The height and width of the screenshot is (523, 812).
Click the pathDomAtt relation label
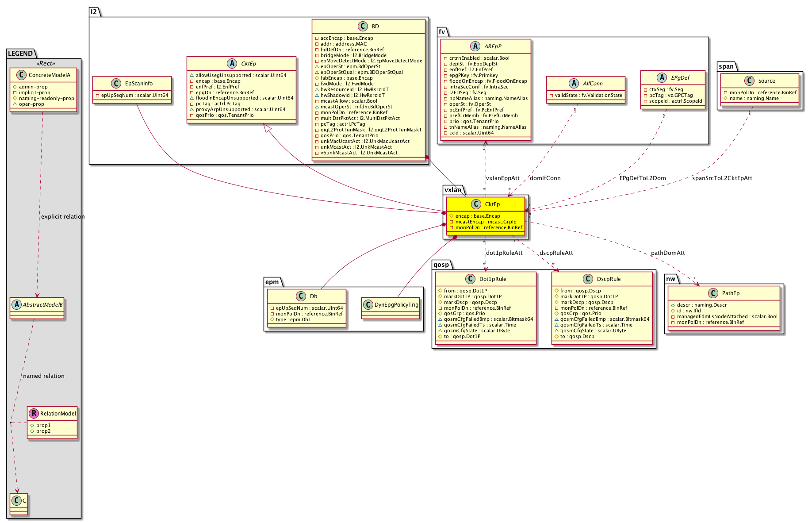click(x=668, y=253)
